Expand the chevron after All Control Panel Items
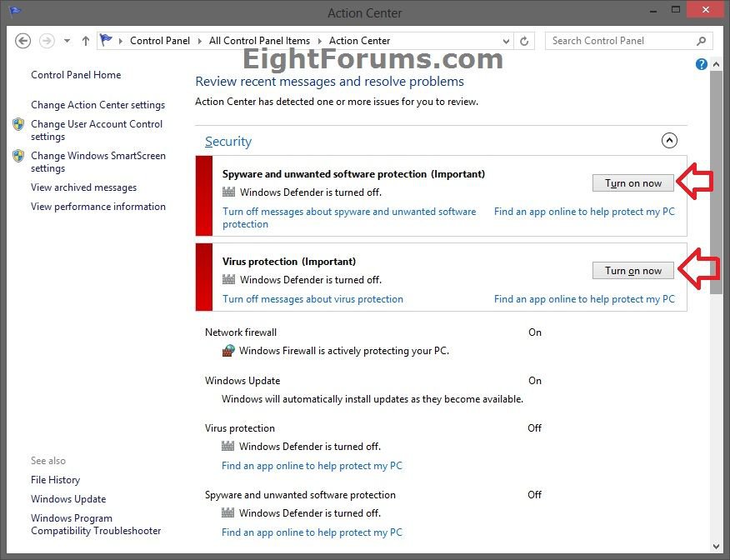Viewport: 730px width, 560px height. pyautogui.click(x=320, y=41)
